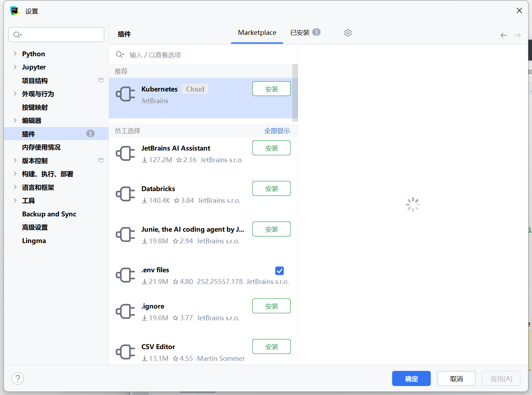532x395 pixels.
Task: Open the Lingma settings page
Action: point(34,241)
